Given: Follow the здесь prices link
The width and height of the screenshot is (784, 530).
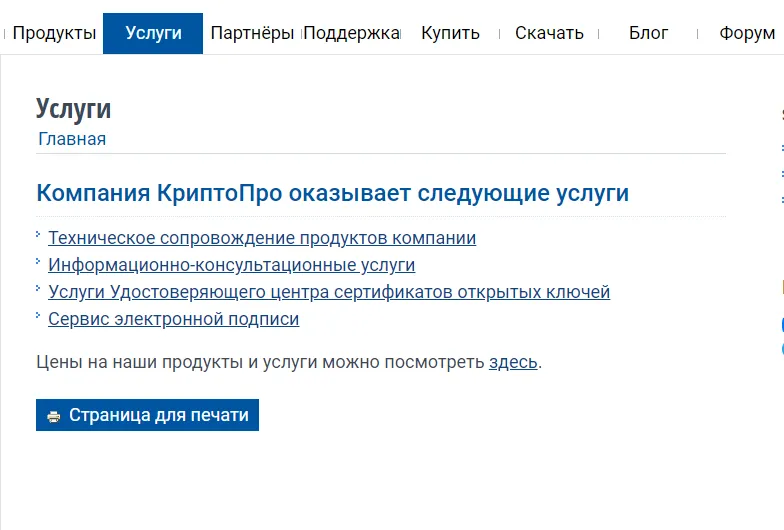Looking at the screenshot, I should [x=513, y=362].
